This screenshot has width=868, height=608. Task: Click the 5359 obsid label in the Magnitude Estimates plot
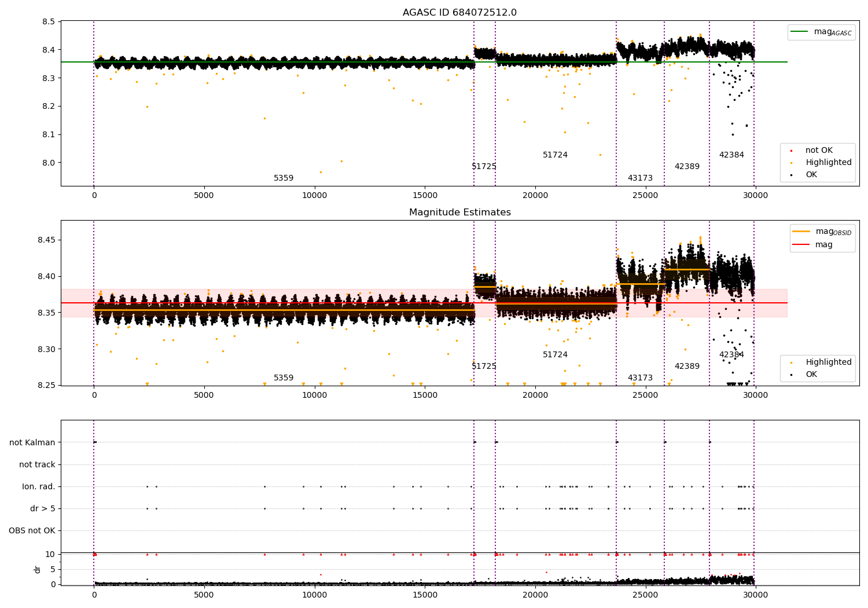(x=284, y=378)
